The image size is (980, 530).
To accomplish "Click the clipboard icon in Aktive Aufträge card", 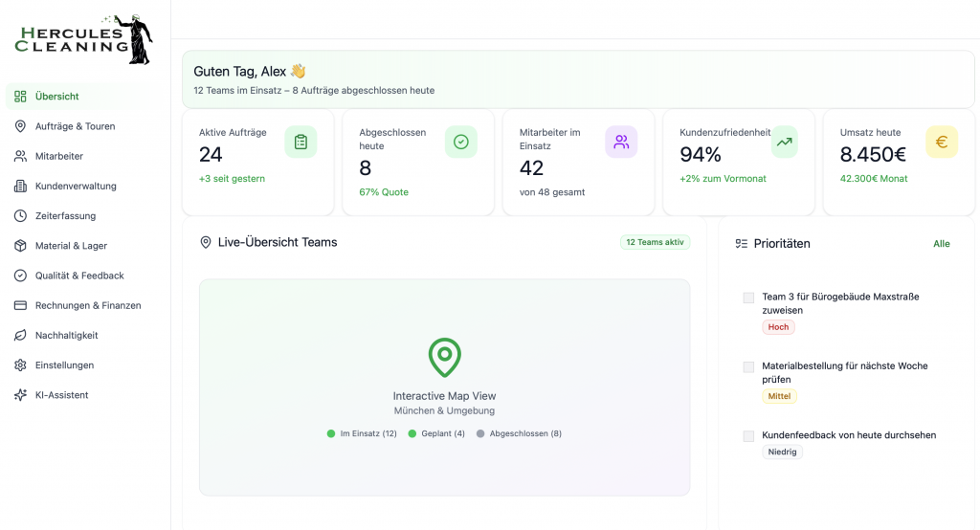I will [301, 143].
